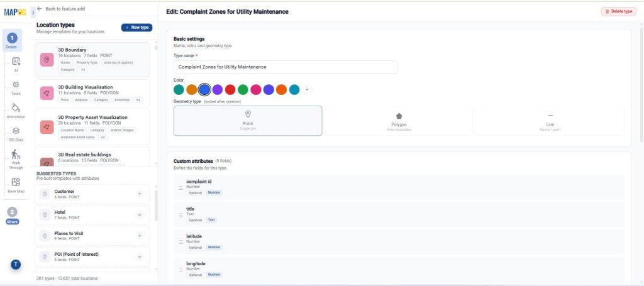
Task: Click the suggested types list scrollbar
Action: [x=156, y=205]
